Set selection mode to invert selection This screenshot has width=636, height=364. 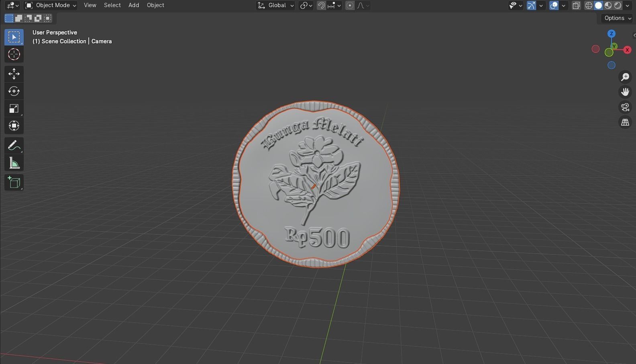[x=38, y=18]
